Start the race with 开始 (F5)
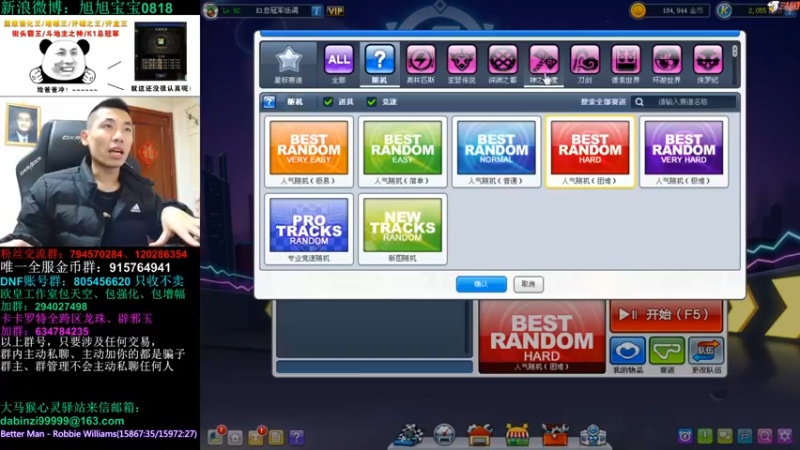 tap(666, 315)
